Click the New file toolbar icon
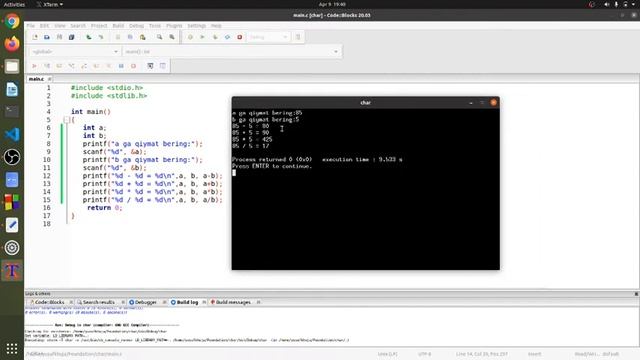 pos(35,37)
